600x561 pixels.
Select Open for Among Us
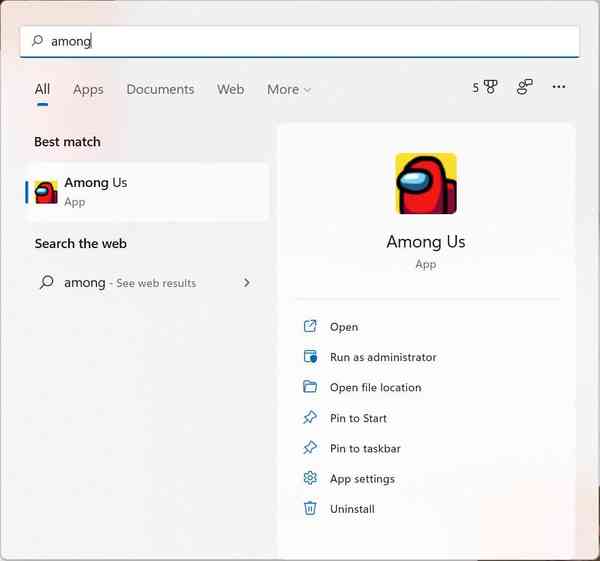pyautogui.click(x=344, y=327)
